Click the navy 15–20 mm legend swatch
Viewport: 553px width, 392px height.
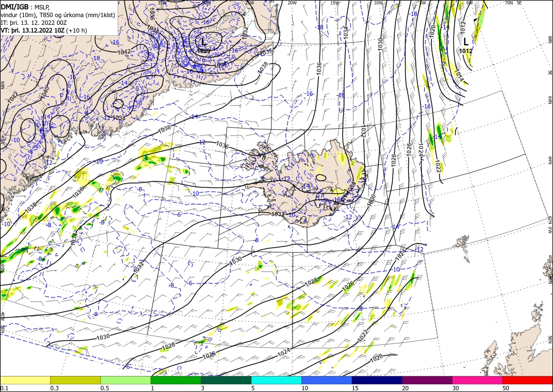[x=377, y=380]
